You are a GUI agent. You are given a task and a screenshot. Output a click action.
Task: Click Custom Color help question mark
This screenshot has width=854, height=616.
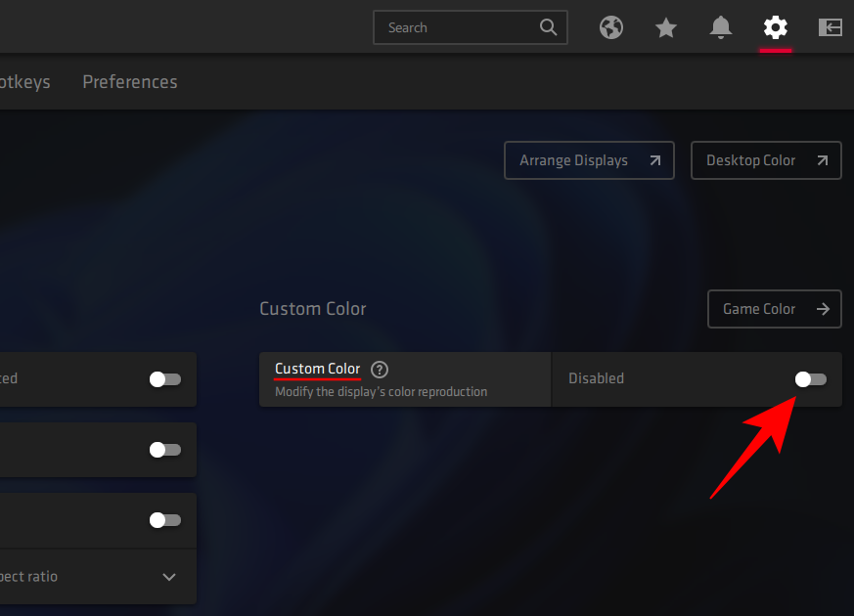click(380, 370)
